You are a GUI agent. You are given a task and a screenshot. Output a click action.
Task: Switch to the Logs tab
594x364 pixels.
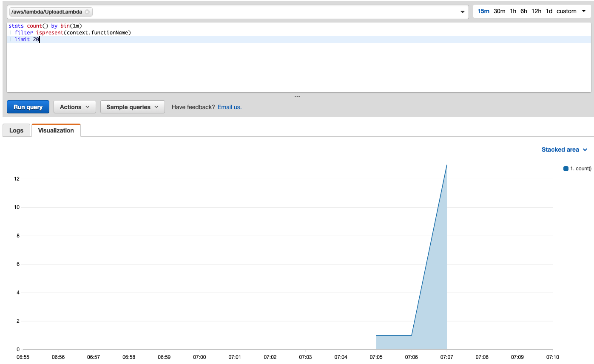coord(16,130)
